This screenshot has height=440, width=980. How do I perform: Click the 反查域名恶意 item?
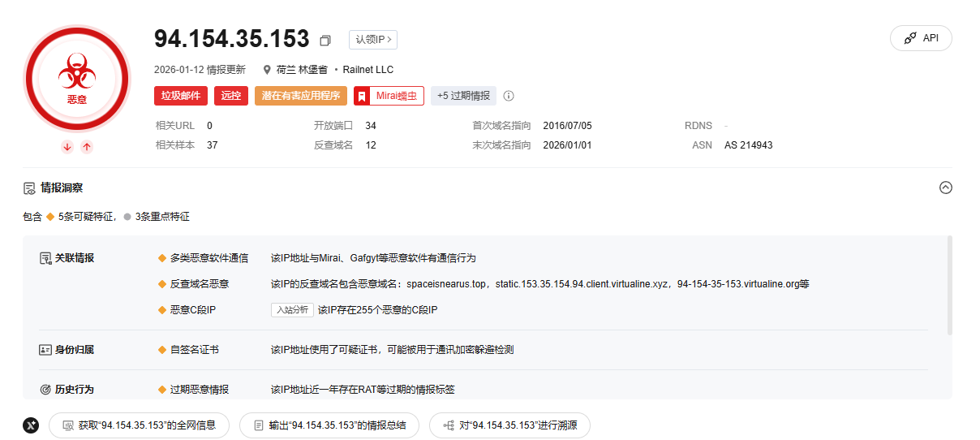(x=200, y=284)
